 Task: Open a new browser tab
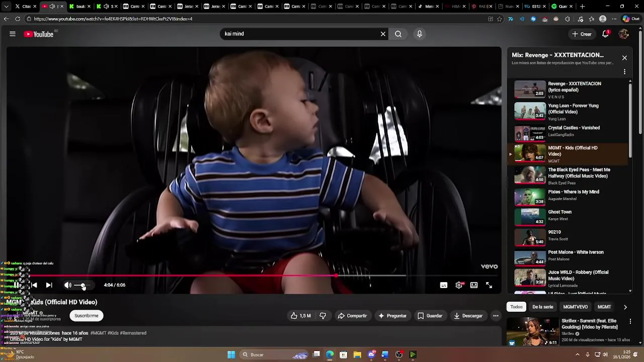(583, 7)
